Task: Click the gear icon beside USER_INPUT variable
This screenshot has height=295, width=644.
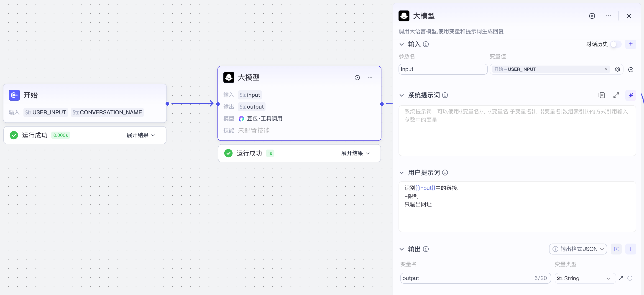Action: pyautogui.click(x=617, y=69)
